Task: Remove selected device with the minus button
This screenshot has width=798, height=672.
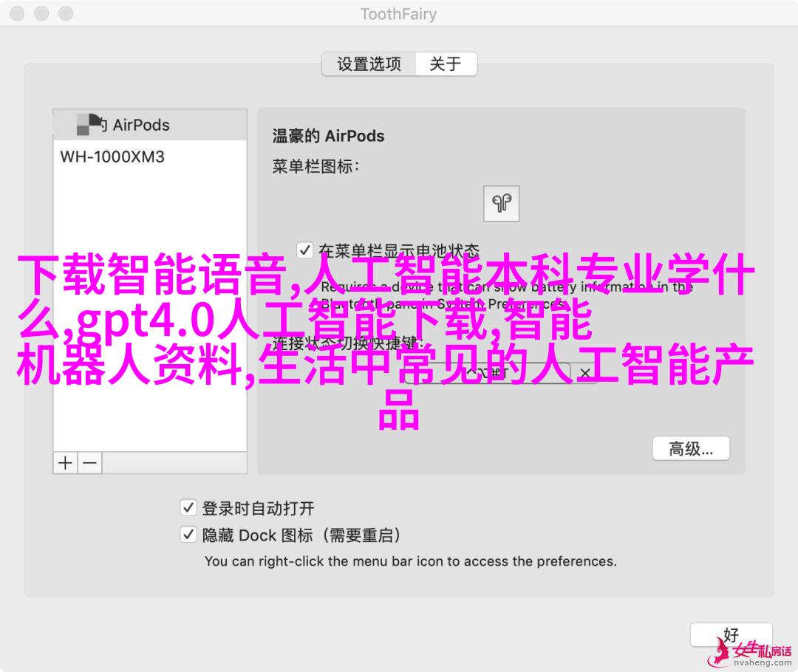Action: point(90,463)
